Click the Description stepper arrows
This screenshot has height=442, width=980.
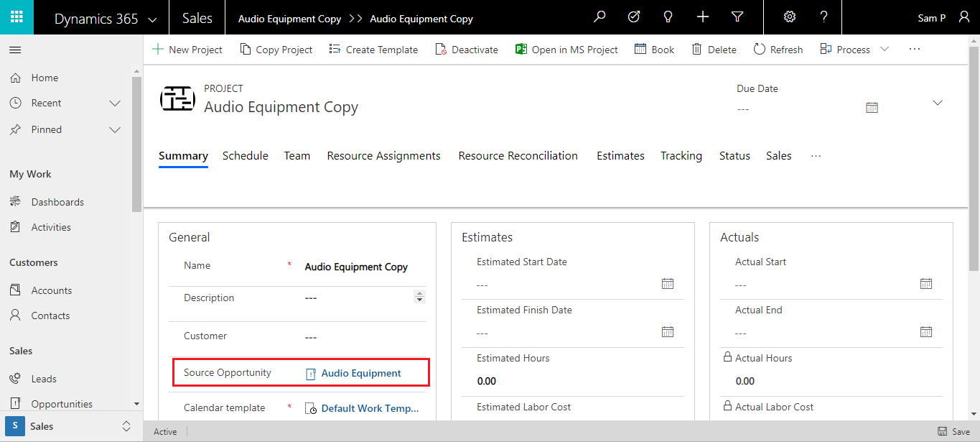pos(420,297)
